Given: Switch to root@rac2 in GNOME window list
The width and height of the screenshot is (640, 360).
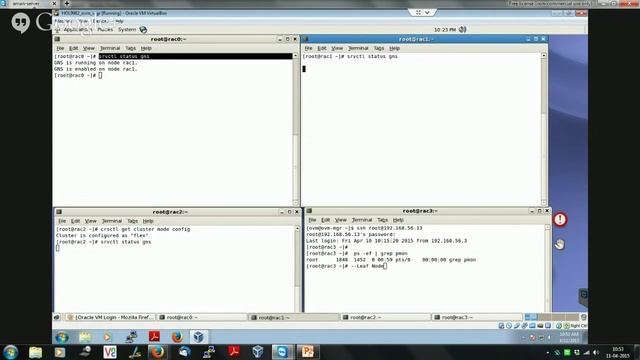Looking at the screenshot, I should [x=386, y=317].
